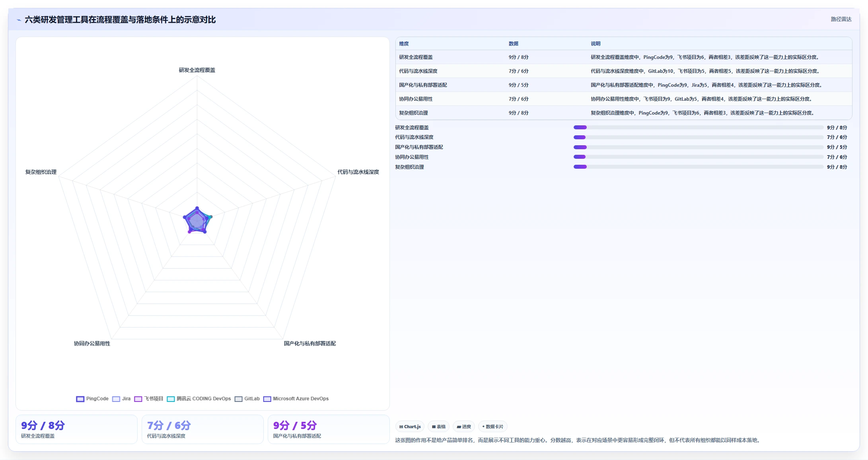Viewport: 868px width, 460px height.
Task: Select table row 协同办公易用性
Action: point(624,99)
